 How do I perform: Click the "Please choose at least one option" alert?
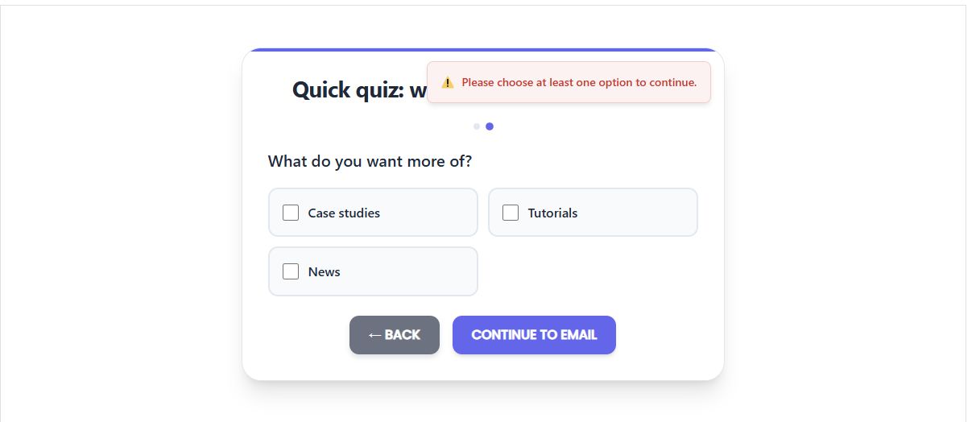click(578, 82)
